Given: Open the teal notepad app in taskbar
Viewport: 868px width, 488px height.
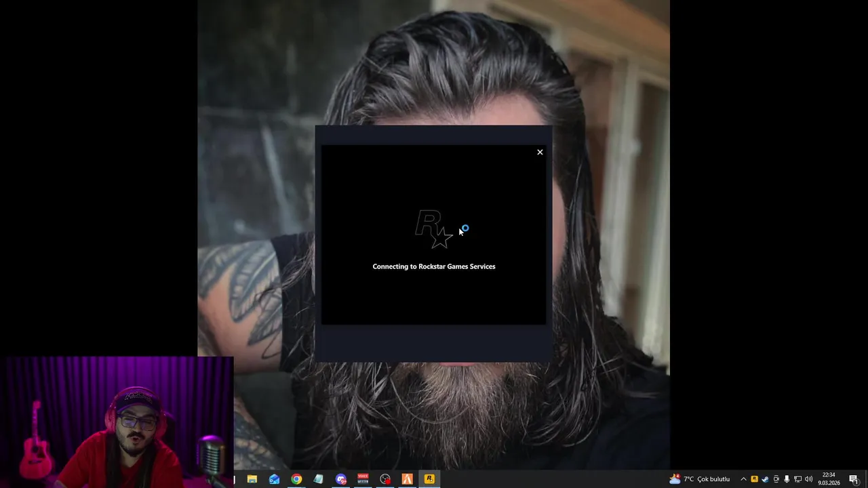Looking at the screenshot, I should pyautogui.click(x=318, y=479).
